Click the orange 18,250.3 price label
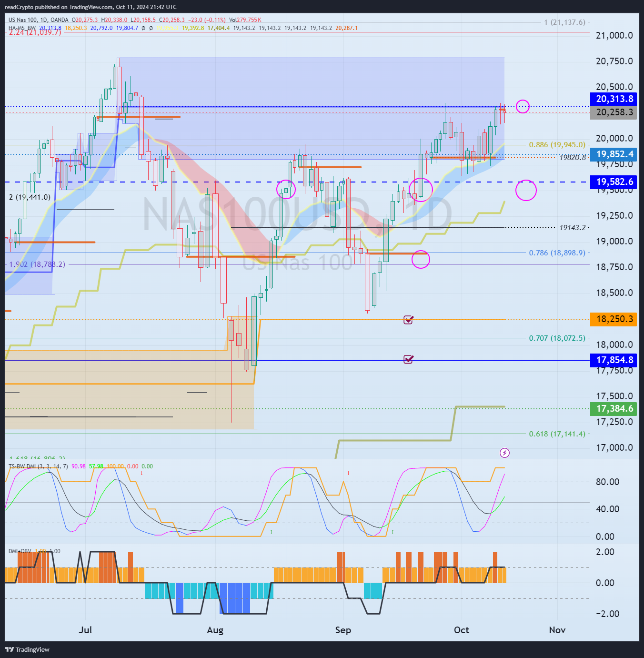The height and width of the screenshot is (658, 644). click(x=614, y=319)
